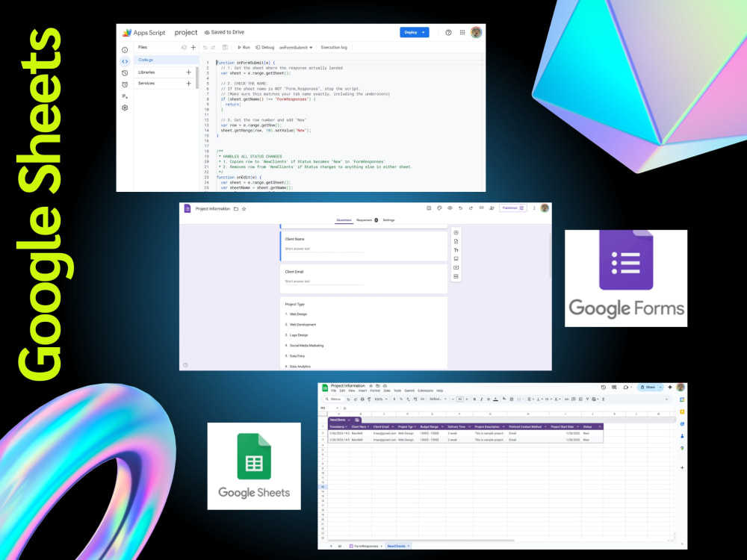
Task: Open the Format menu in Sheets
Action: [376, 391]
